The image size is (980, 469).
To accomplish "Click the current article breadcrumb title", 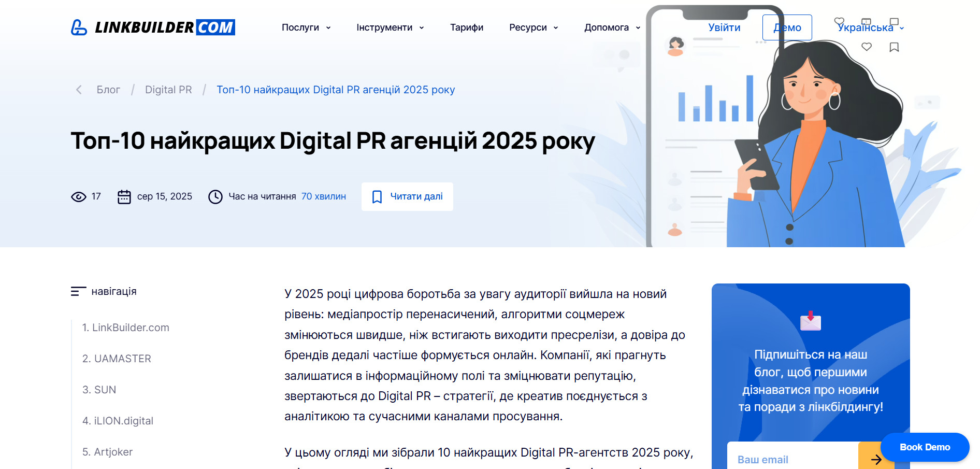I will coord(336,90).
